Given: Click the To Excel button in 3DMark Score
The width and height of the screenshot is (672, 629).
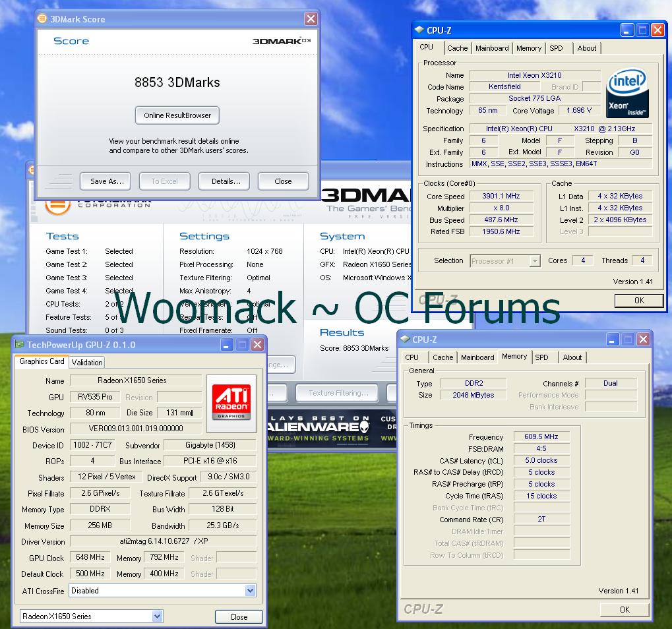Looking at the screenshot, I should coord(165,181).
